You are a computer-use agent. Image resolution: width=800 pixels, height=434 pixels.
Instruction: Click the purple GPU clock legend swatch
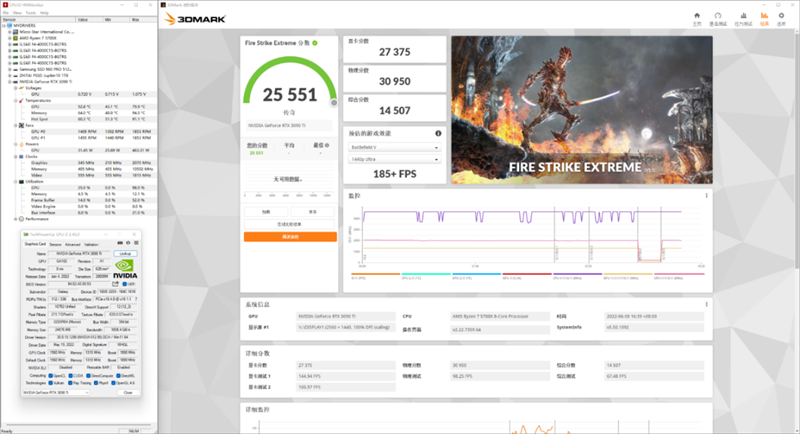[578, 274]
